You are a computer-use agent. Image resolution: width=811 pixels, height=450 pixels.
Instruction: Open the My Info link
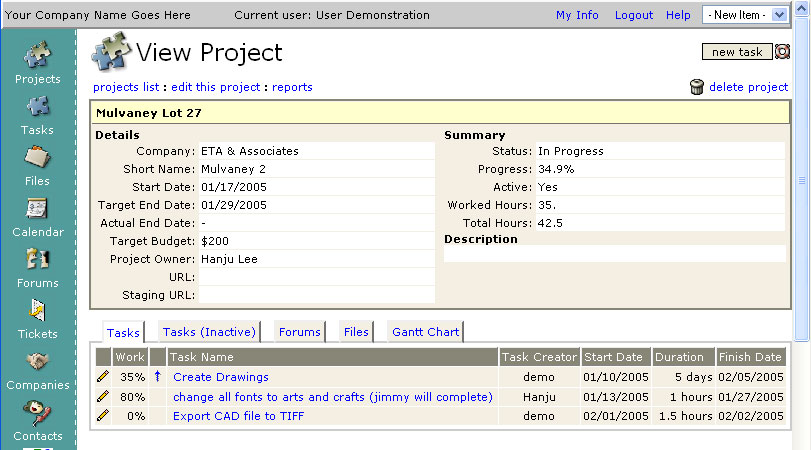coord(577,15)
